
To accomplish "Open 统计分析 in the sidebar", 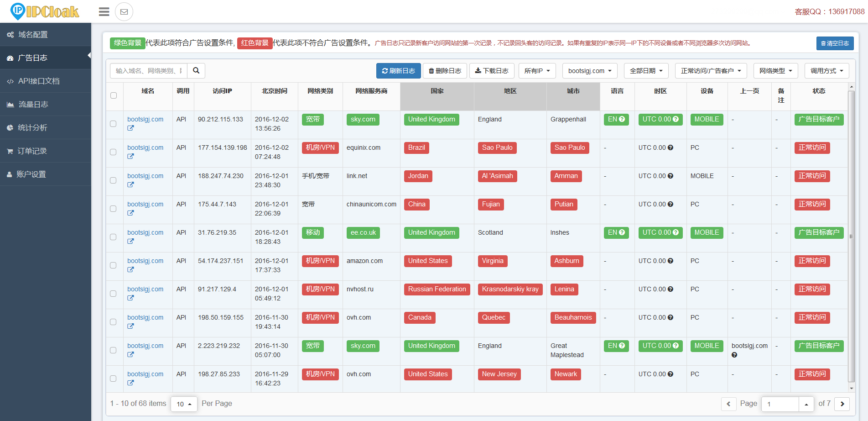I will 46,128.
